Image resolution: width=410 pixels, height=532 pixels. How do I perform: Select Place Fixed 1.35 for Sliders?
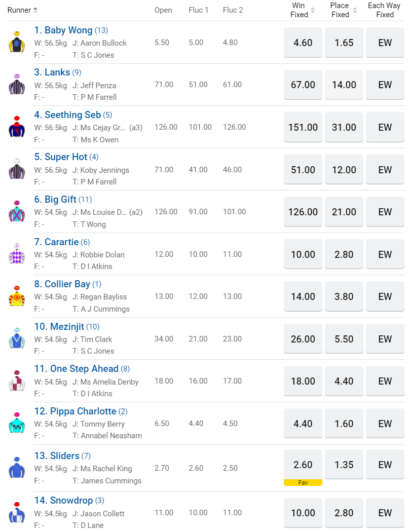344,465
